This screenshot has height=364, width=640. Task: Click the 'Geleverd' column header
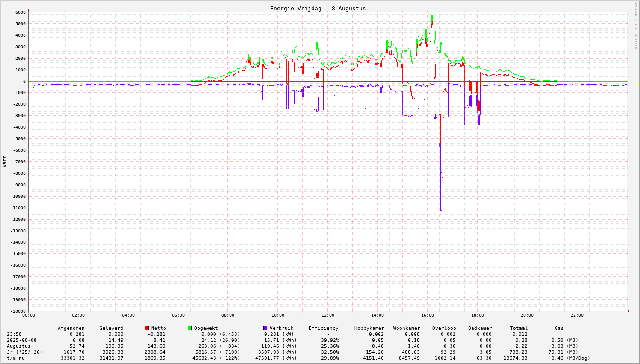coord(111,328)
